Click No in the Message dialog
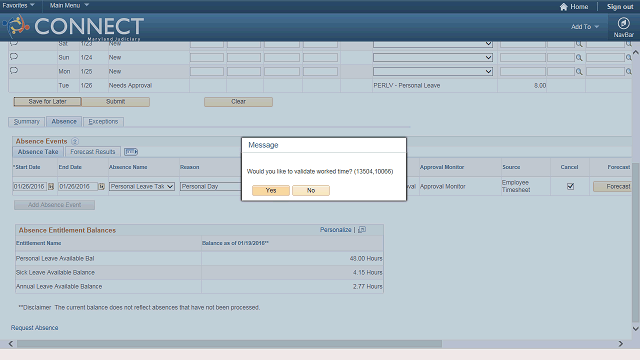This screenshot has height=360, width=640. point(311,190)
